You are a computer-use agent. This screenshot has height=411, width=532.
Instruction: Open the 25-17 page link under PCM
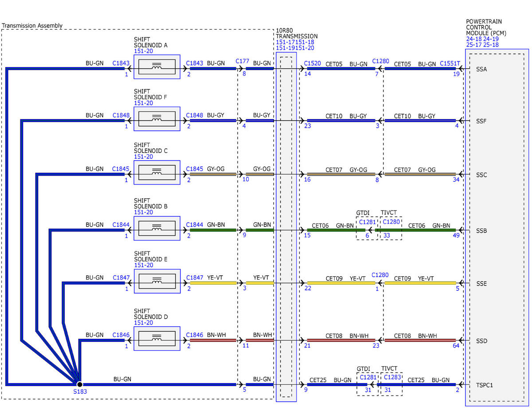pos(473,45)
